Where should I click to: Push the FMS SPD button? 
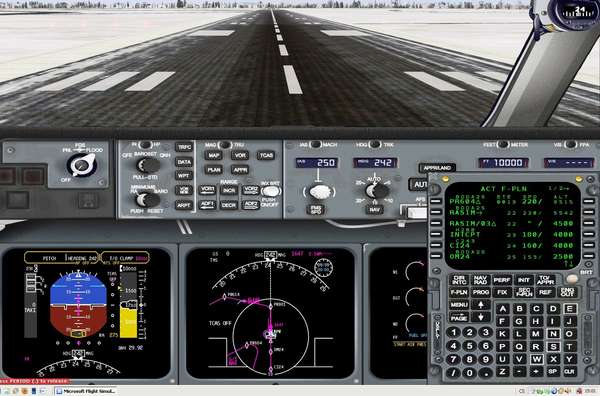(316, 210)
